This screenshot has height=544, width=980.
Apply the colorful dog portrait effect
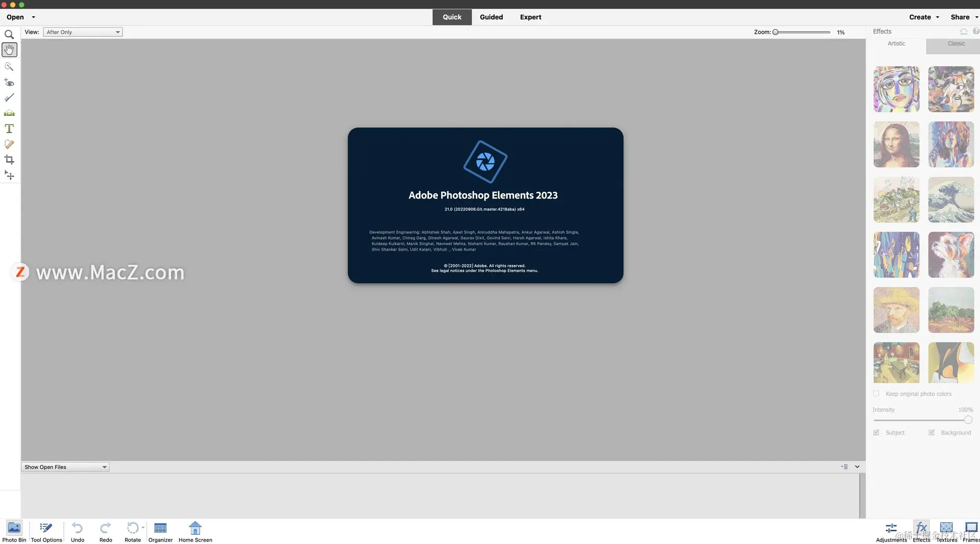(951, 255)
